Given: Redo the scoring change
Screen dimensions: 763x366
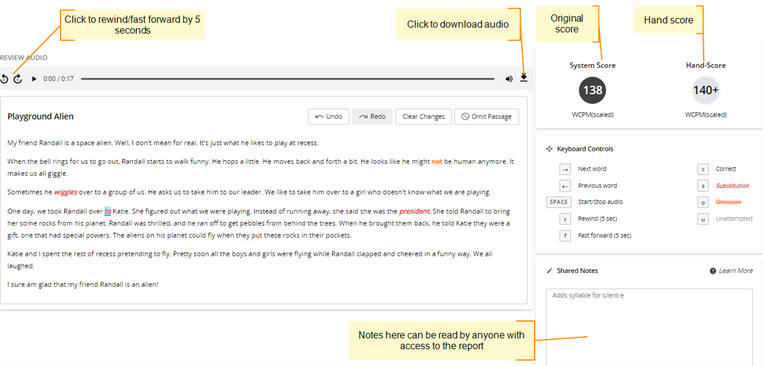Looking at the screenshot, I should (x=372, y=117).
